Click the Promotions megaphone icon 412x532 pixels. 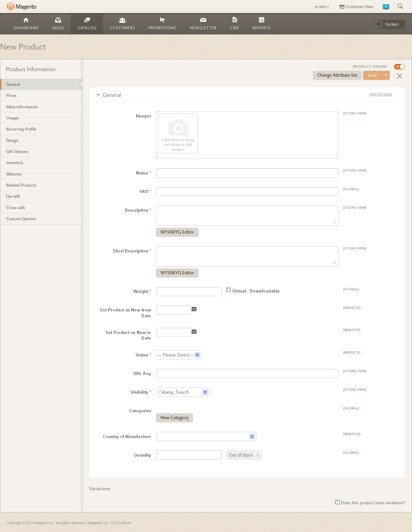(162, 20)
